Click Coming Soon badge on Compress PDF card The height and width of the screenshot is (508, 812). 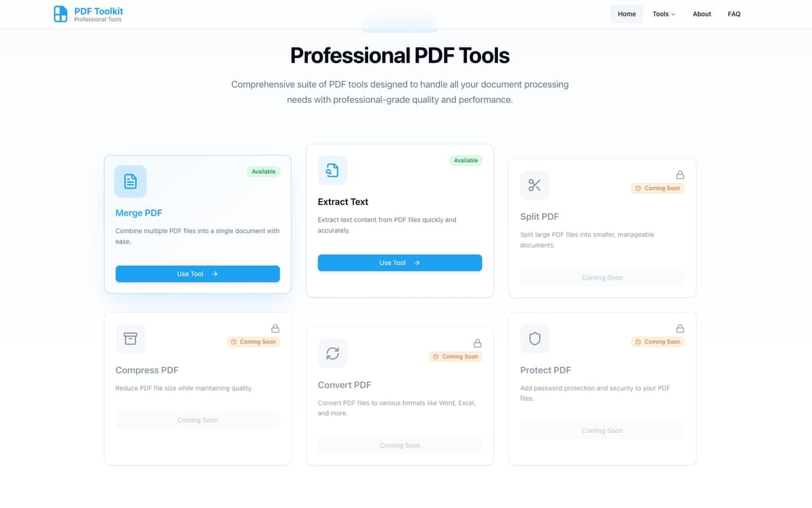[253, 342]
